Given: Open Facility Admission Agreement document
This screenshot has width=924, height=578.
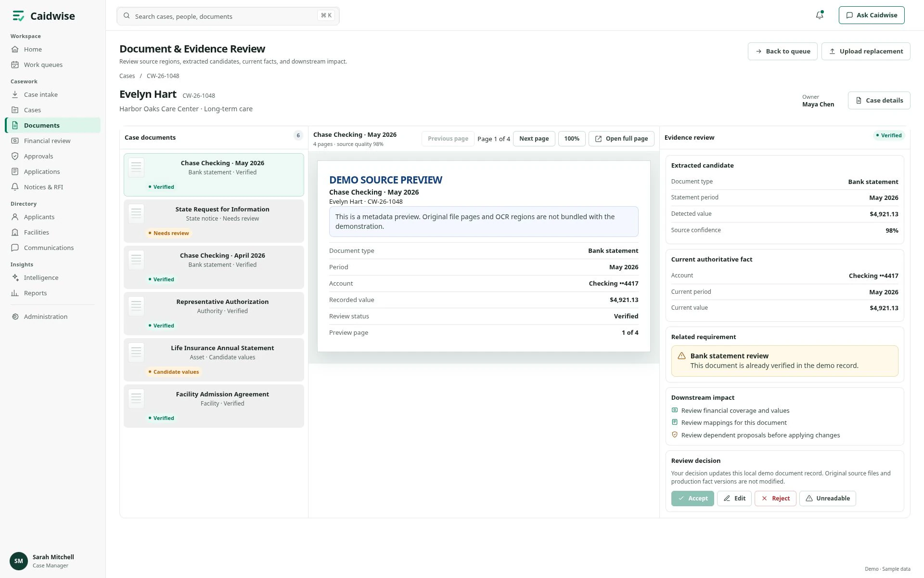Looking at the screenshot, I should point(214,406).
